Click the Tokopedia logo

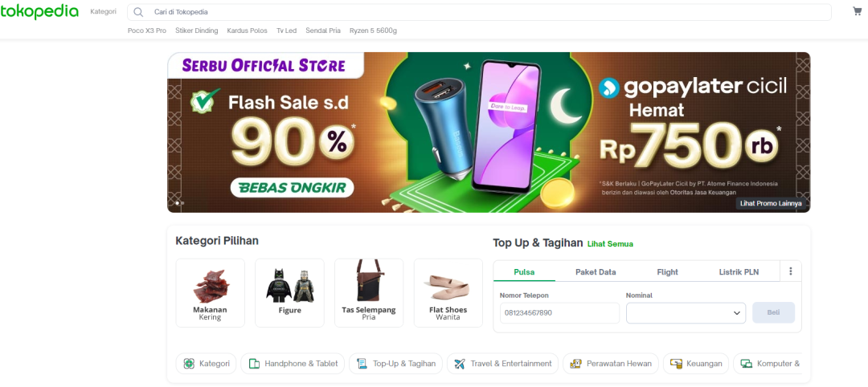39,11
